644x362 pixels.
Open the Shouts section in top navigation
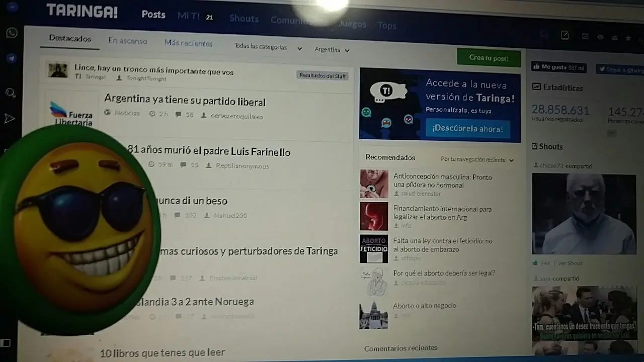point(244,19)
